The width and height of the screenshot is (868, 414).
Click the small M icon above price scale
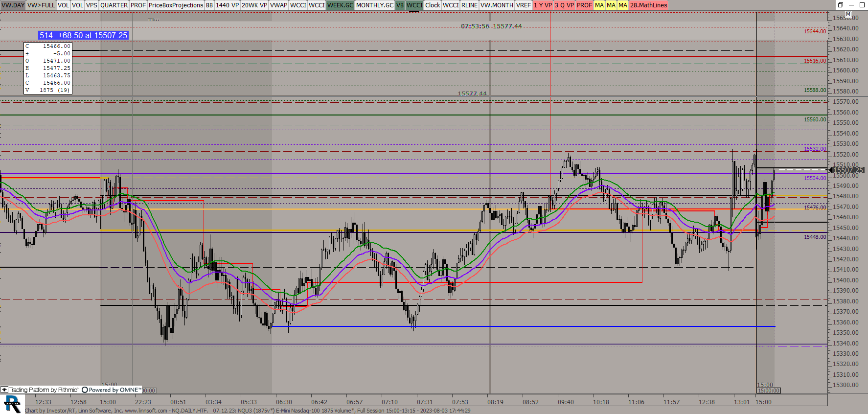click(848, 15)
